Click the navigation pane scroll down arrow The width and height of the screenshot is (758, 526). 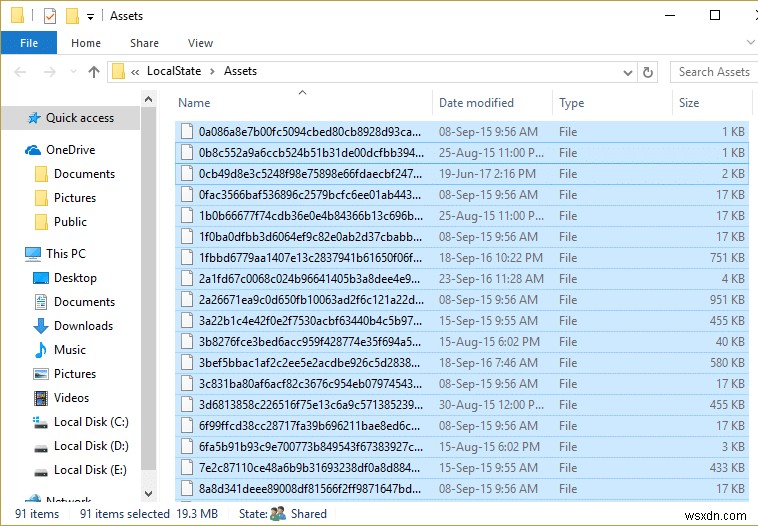click(148, 494)
